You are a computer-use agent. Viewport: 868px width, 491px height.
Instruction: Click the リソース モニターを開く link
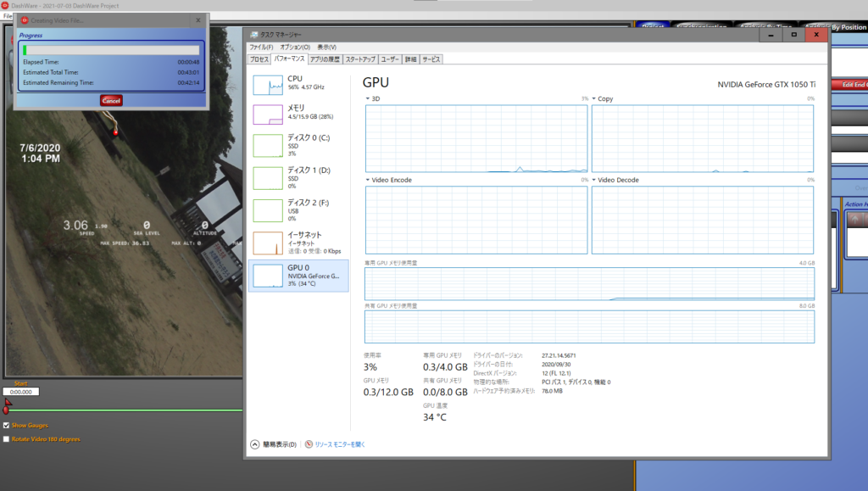pyautogui.click(x=340, y=444)
